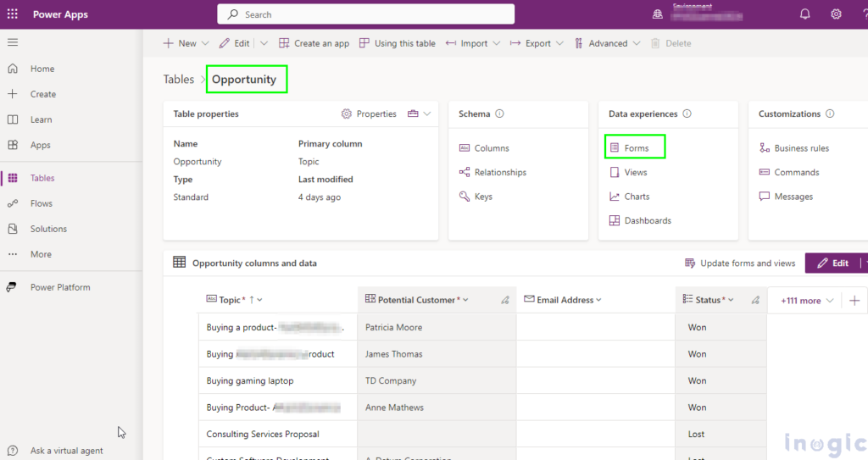Open Dashboards under Data experiences

click(640, 220)
